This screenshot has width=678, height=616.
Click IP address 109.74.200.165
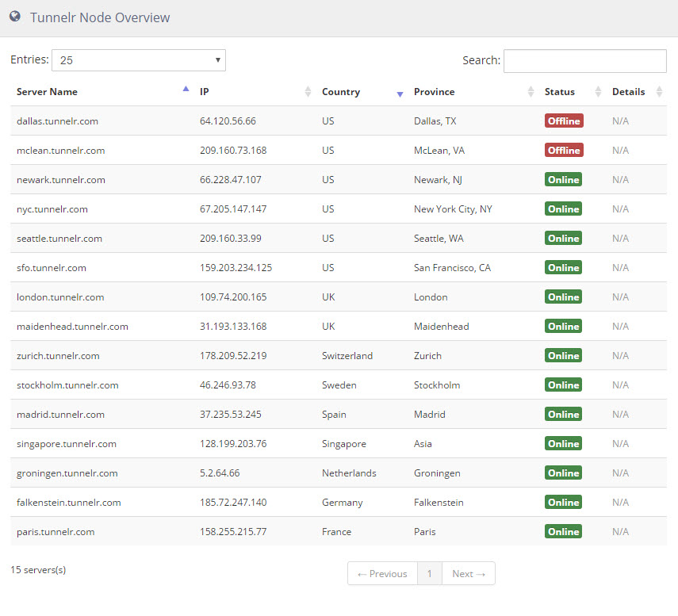tap(233, 297)
